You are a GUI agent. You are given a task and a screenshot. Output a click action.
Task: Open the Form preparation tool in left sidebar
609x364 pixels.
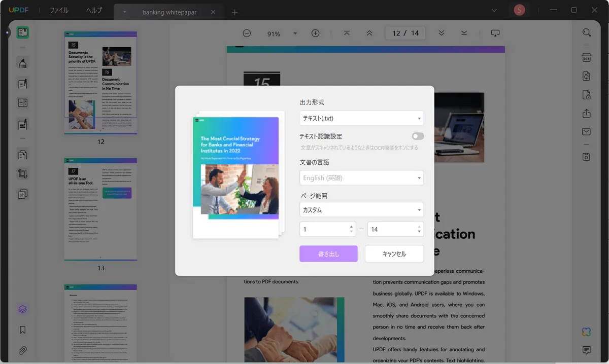[x=22, y=103]
